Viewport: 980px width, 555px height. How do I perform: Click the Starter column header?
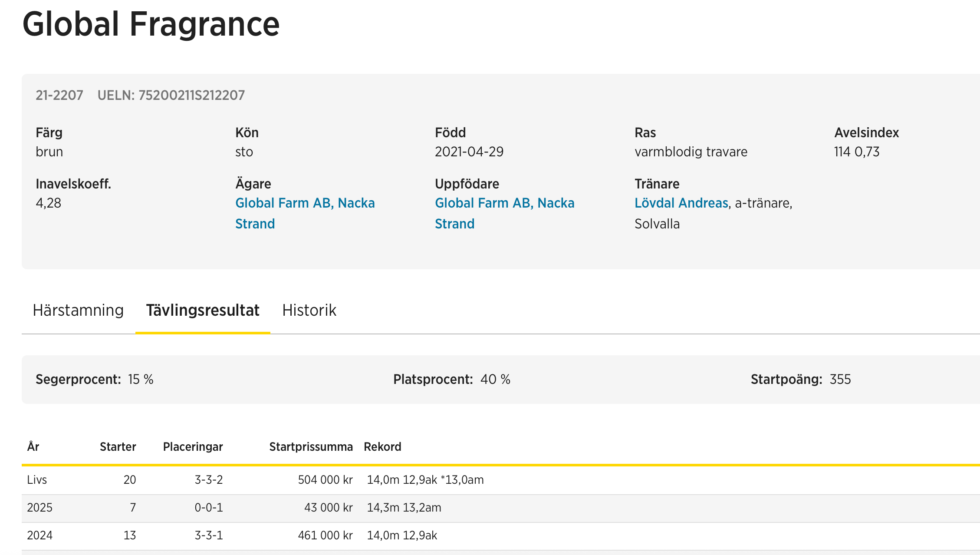coord(118,447)
